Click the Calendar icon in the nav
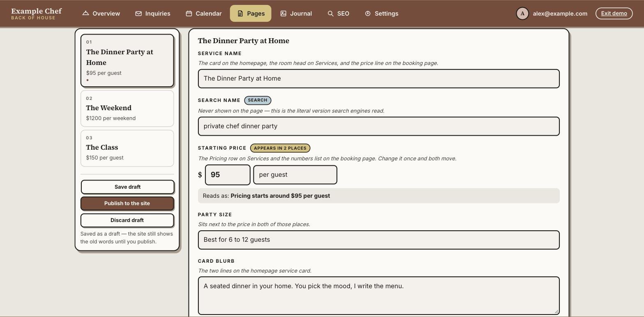This screenshot has height=317, width=644. (x=189, y=14)
